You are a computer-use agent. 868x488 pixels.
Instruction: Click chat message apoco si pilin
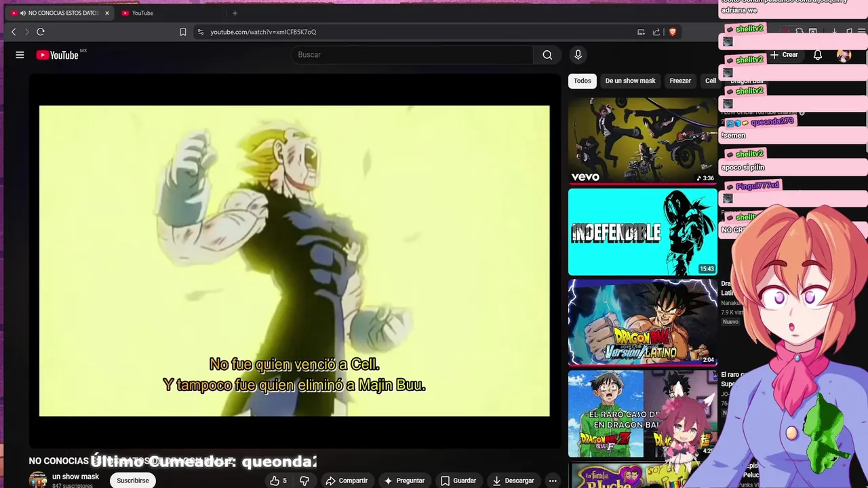click(743, 167)
